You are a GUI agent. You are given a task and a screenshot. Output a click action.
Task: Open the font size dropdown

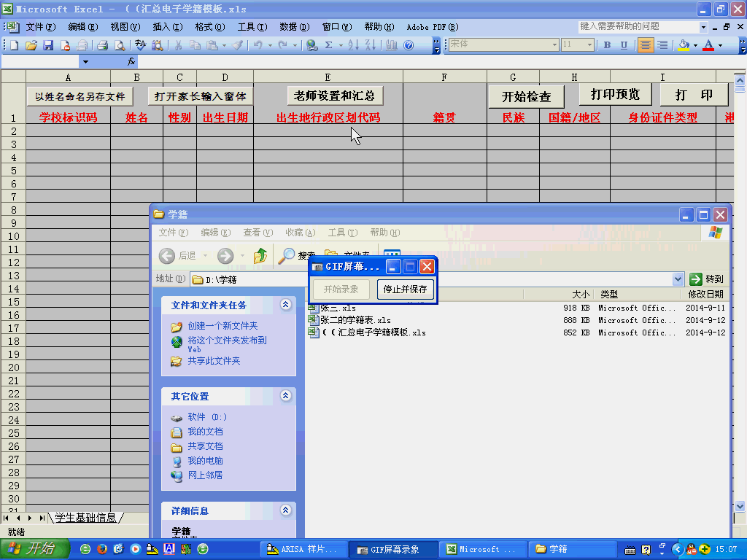coord(589,44)
